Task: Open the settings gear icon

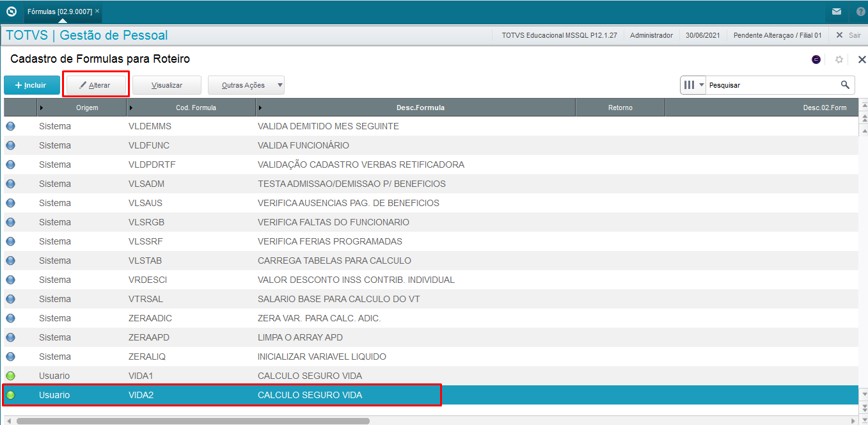Action: 839,60
